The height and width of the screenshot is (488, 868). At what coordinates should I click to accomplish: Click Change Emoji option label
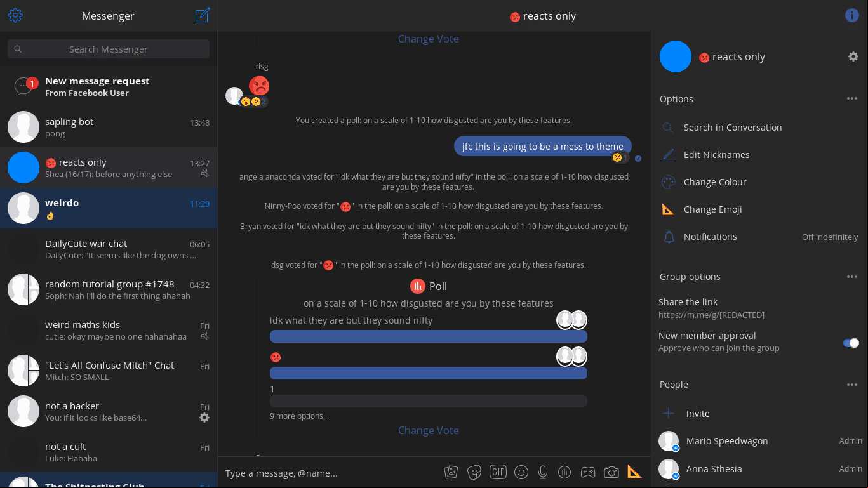click(x=712, y=209)
